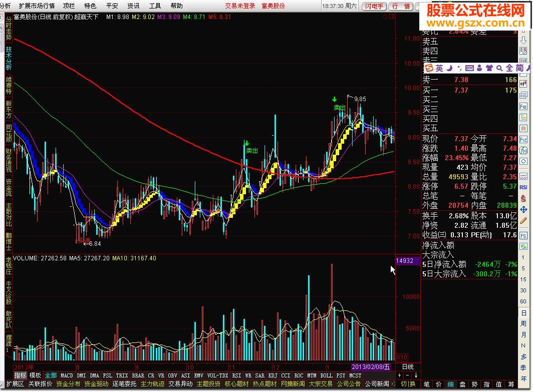
Task: Click the Sogou person icon
Action: 479,68
